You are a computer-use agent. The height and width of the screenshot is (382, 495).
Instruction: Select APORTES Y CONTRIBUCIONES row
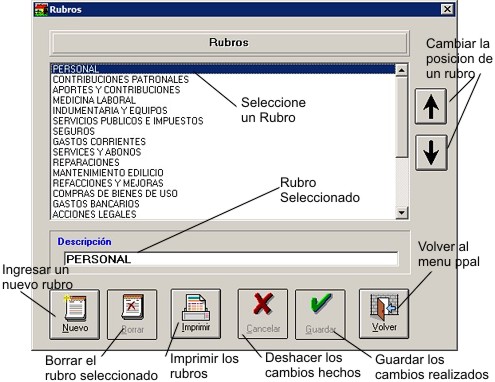[x=223, y=90]
